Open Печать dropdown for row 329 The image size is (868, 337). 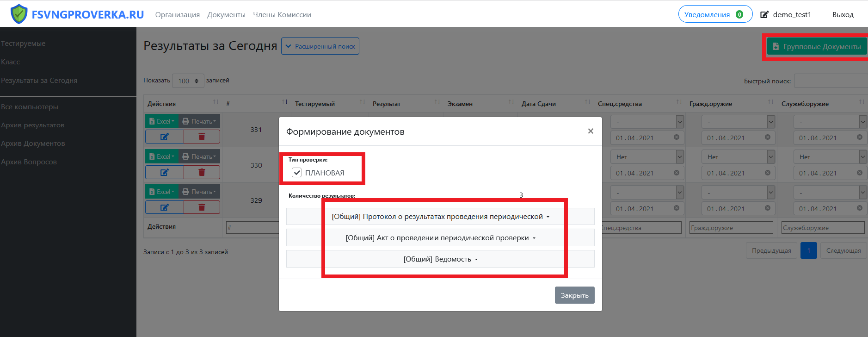(x=199, y=192)
